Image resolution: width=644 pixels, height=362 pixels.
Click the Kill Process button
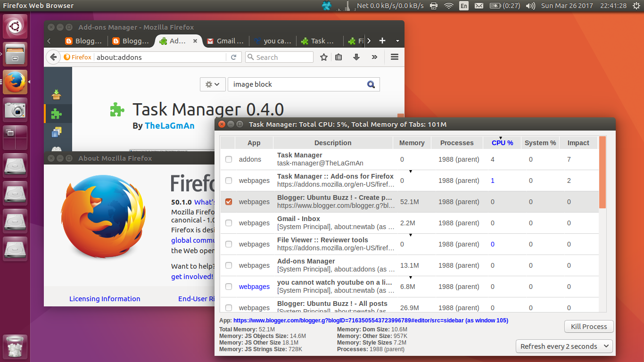[589, 327]
